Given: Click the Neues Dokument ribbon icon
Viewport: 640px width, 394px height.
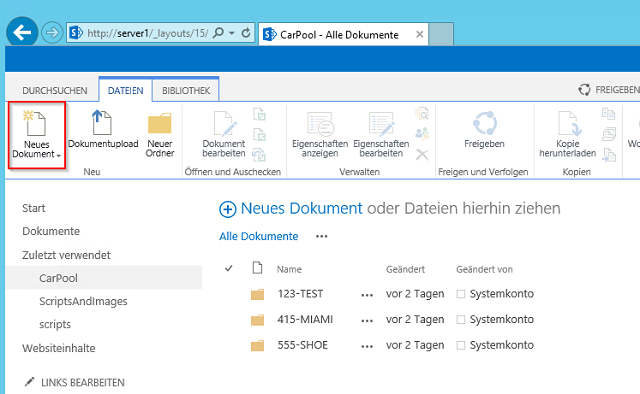Looking at the screenshot, I should (x=35, y=123).
